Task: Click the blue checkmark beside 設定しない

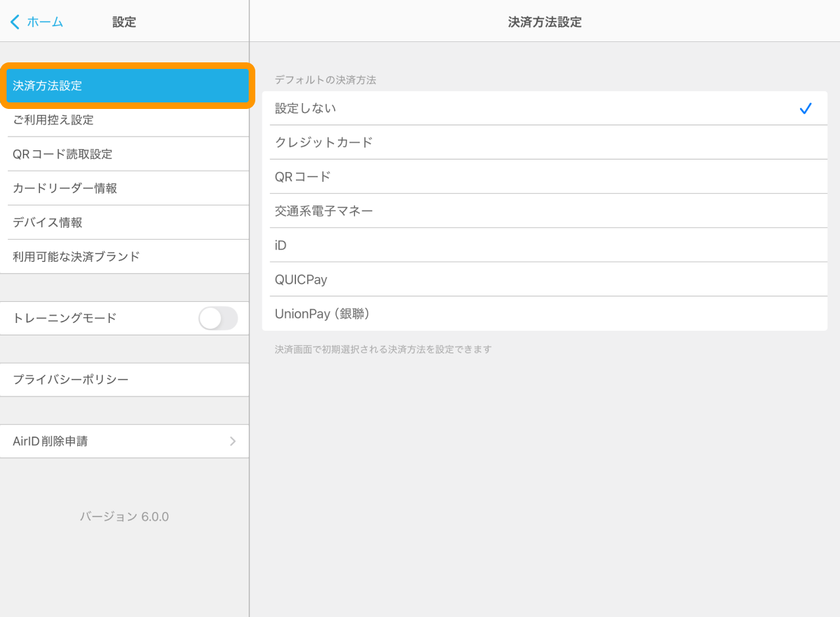Action: click(x=805, y=108)
